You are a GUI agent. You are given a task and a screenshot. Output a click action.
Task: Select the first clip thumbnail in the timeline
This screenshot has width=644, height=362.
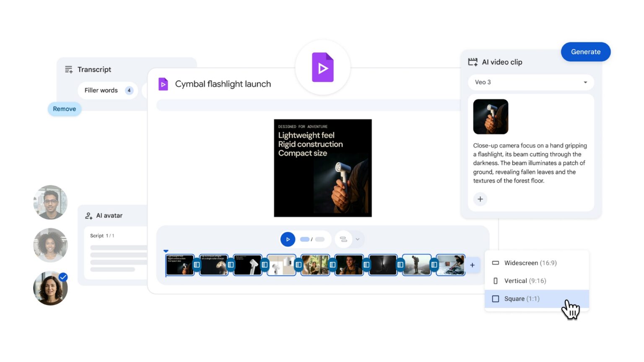(180, 265)
